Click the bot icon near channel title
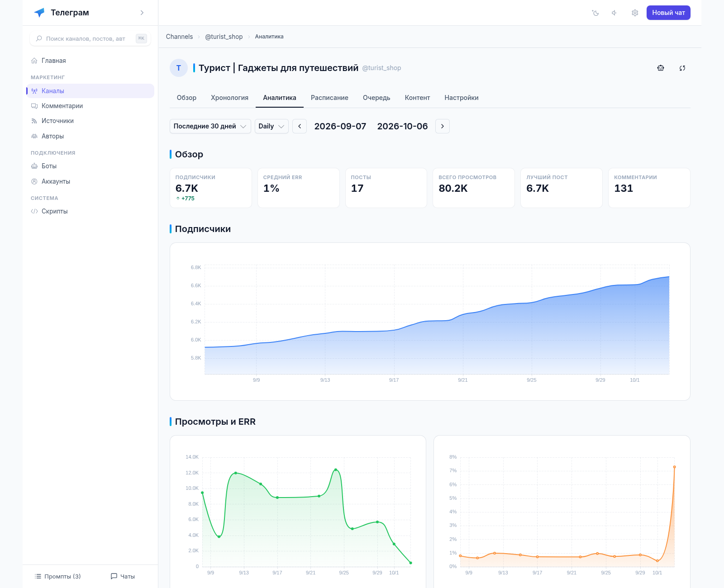This screenshot has height=588, width=724. pos(661,68)
